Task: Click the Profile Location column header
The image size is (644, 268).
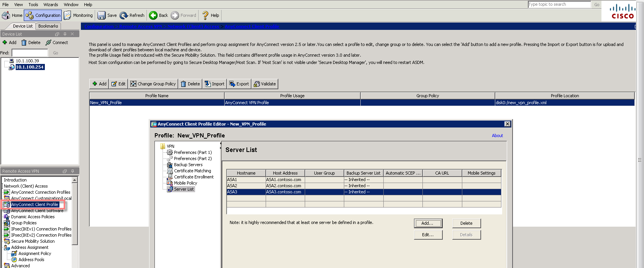Action: [x=565, y=96]
